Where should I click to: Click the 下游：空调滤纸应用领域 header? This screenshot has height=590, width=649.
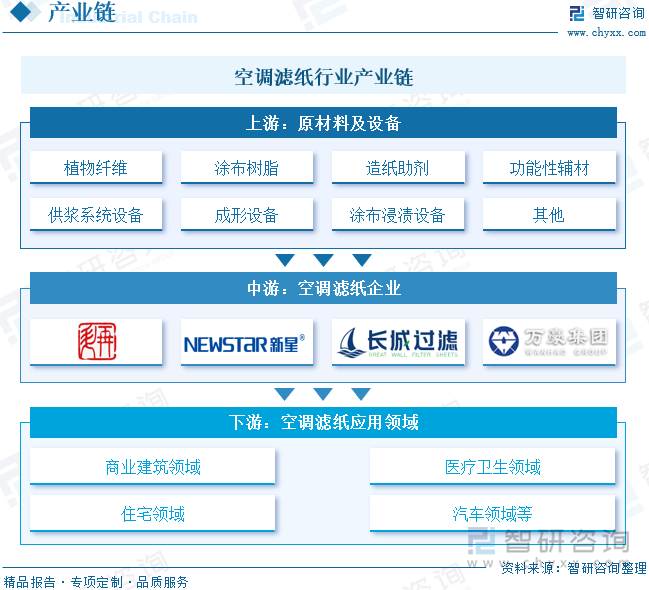tap(323, 422)
